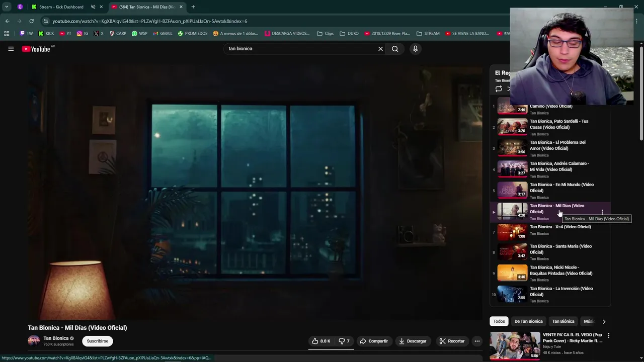Go to YouTube home via logo
Viewport: 644px width, 362px height.
pos(36,49)
